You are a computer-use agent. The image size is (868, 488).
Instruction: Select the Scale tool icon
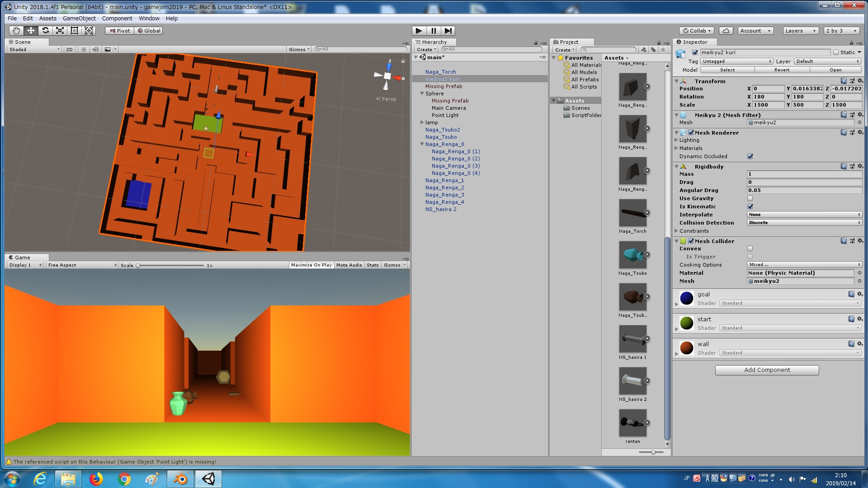60,31
